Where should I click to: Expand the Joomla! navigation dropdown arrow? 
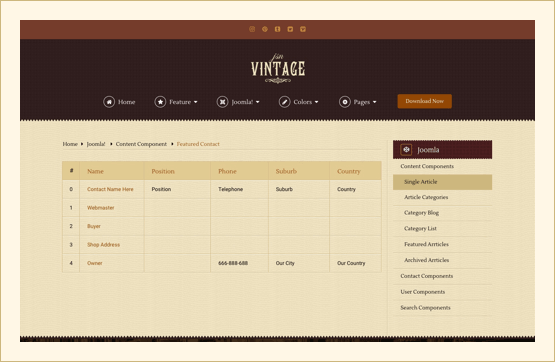pyautogui.click(x=258, y=102)
